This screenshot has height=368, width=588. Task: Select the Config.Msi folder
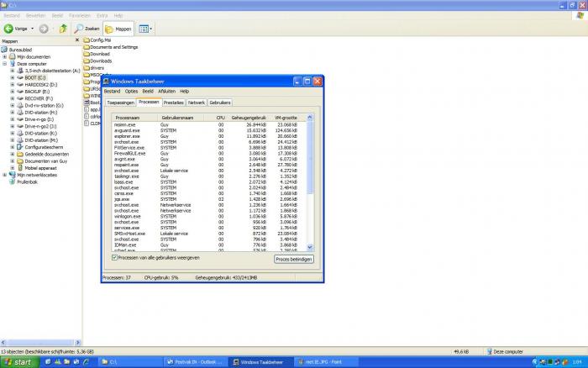tap(97, 39)
